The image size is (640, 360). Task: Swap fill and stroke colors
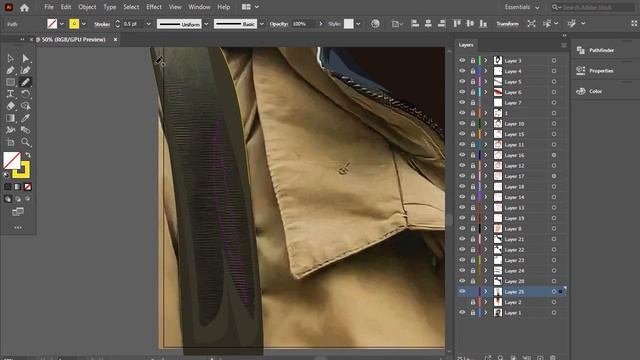pyautogui.click(x=28, y=155)
